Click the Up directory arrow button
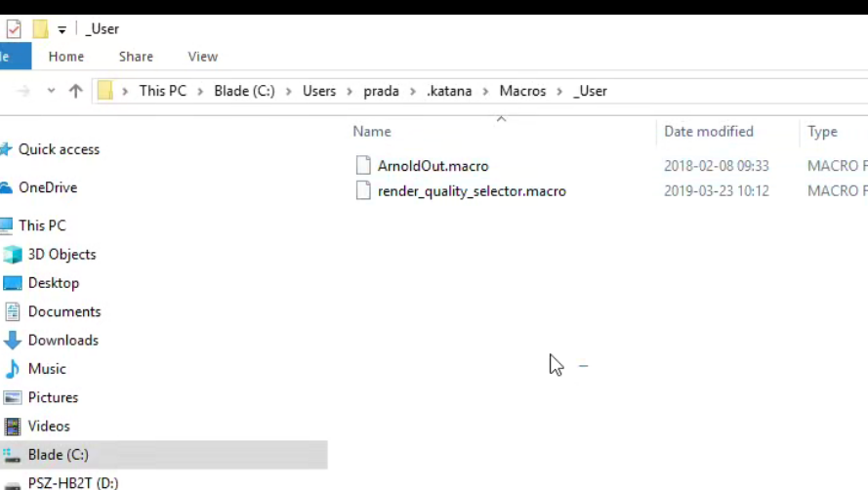The width and height of the screenshot is (868, 490). [75, 91]
